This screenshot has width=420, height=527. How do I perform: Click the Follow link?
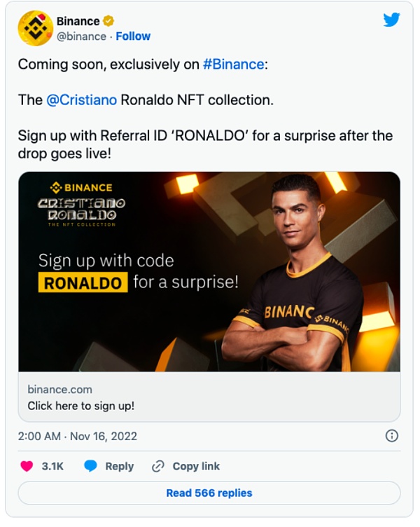(x=133, y=36)
